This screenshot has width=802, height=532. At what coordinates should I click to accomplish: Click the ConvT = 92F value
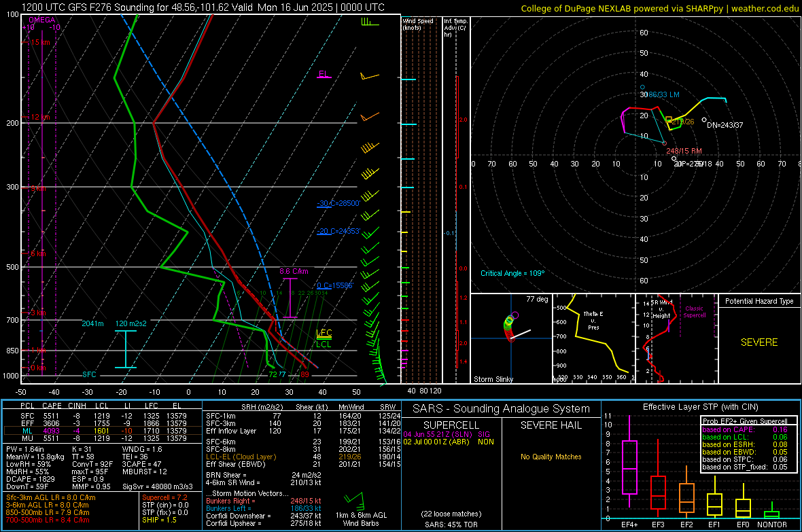(x=92, y=464)
